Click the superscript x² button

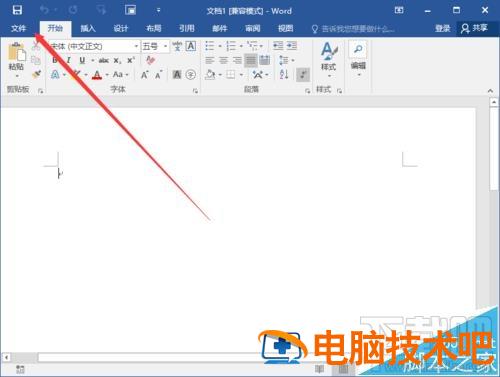(x=131, y=60)
